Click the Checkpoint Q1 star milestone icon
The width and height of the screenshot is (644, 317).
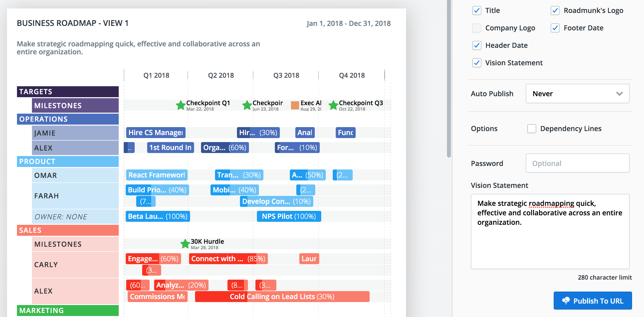[x=181, y=105]
